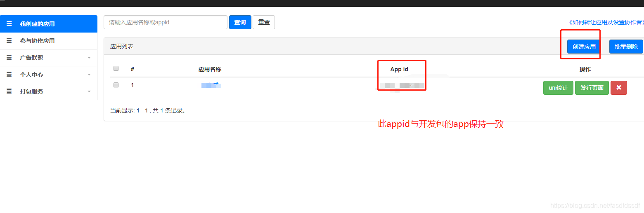The width and height of the screenshot is (644, 213).
Task: Click the list icon beside 我创建的应用
Action: coord(9,24)
